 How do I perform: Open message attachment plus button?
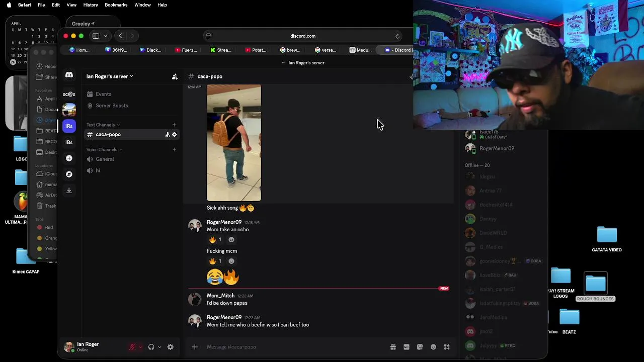pos(195,347)
